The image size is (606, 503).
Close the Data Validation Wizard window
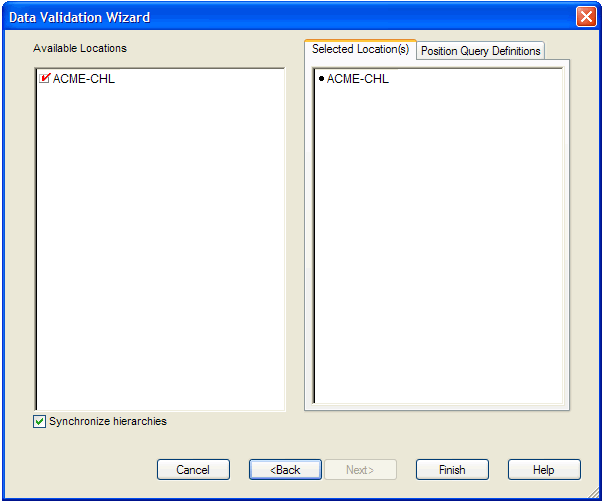(x=586, y=17)
